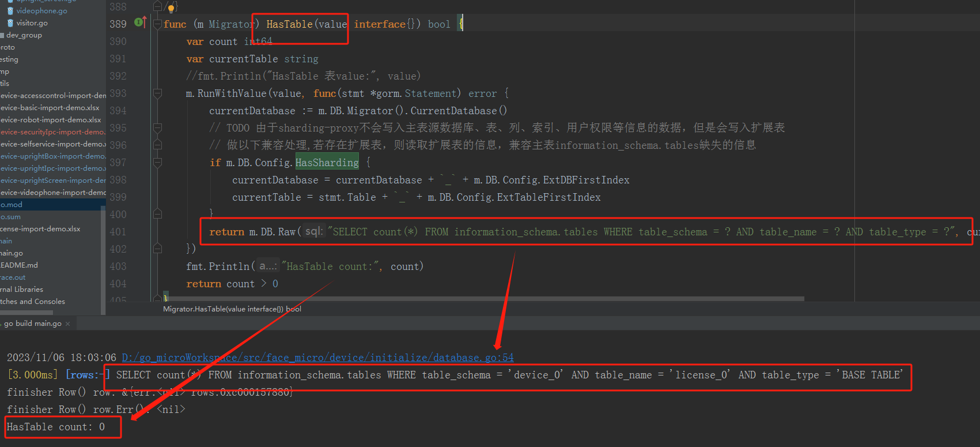The image size is (980, 447).
Task: Select External Libraries node in the tree
Action: pyautogui.click(x=21, y=289)
